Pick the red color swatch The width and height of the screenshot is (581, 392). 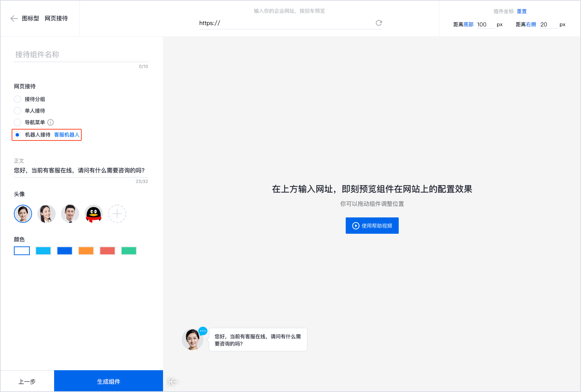pos(107,251)
